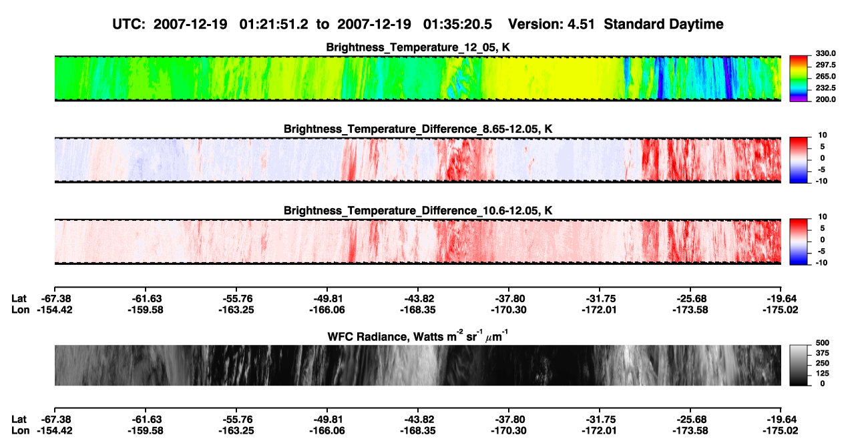Click the 265.0 colorbar tick label

click(x=825, y=76)
